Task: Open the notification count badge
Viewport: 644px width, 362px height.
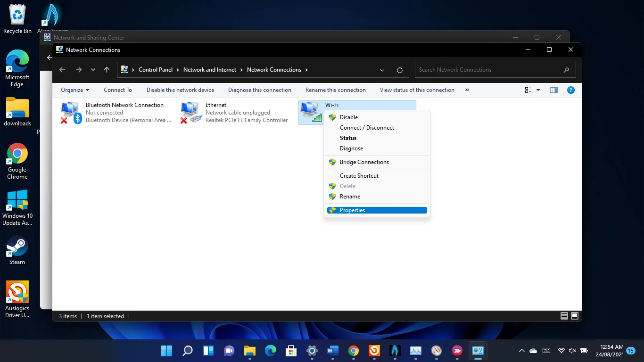Action: 630,351
